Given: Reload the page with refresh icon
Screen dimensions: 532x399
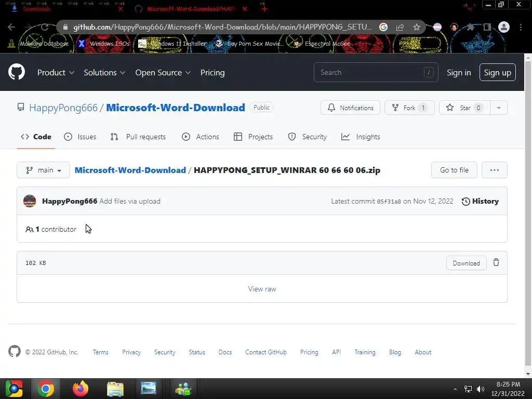Looking at the screenshot, I should (x=45, y=27).
